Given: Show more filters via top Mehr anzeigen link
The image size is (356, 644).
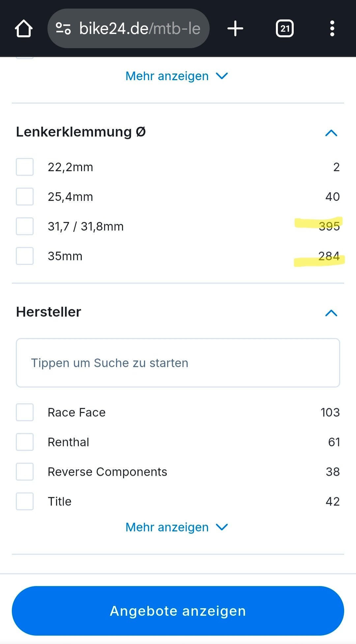Looking at the screenshot, I should coord(177,76).
